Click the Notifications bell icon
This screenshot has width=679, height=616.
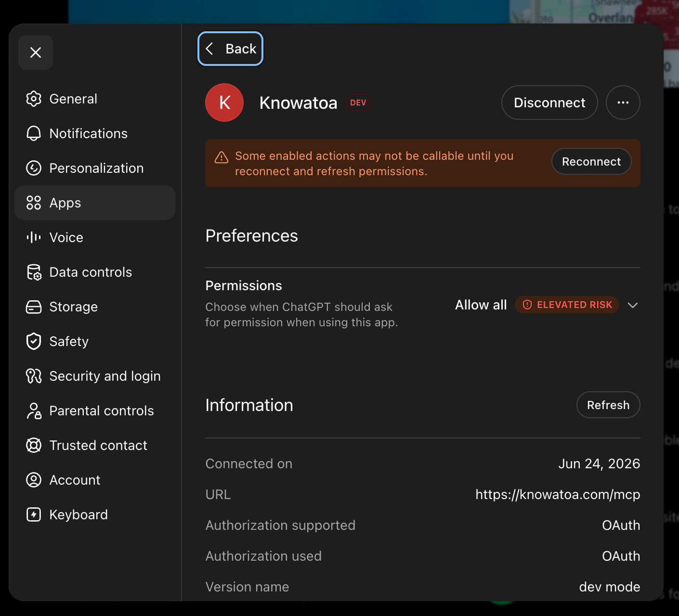coord(34,133)
